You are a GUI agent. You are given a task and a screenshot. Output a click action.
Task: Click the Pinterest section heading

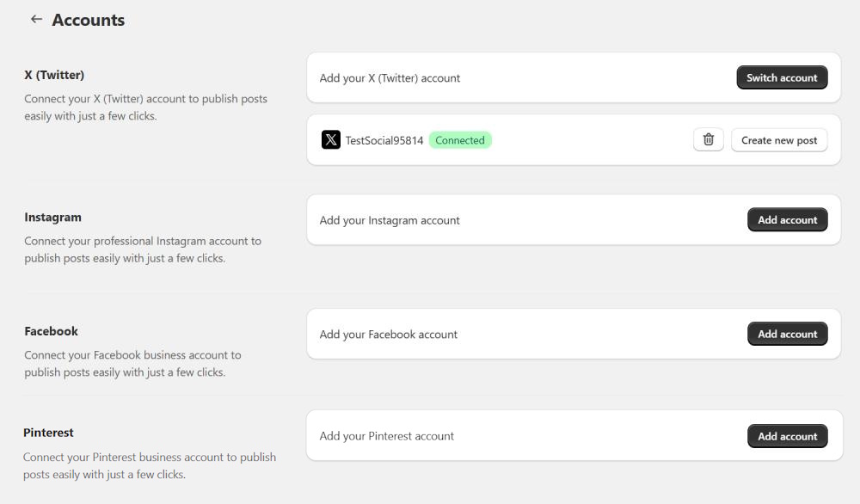pyautogui.click(x=48, y=433)
